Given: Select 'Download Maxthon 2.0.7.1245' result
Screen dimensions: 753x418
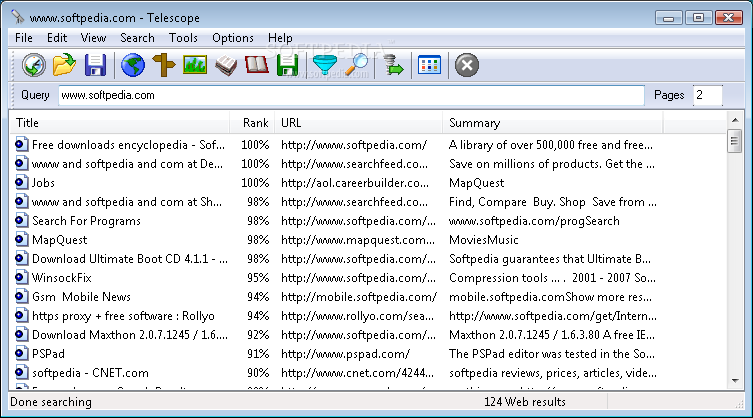Looking at the screenshot, I should tap(130, 334).
